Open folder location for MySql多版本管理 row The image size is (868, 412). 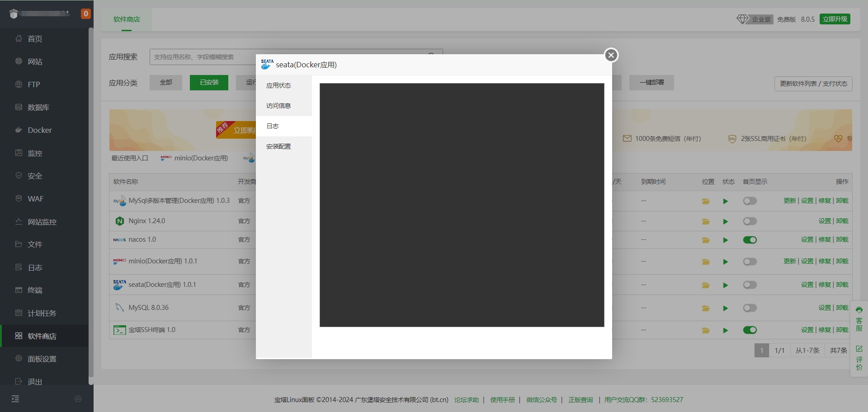click(x=706, y=201)
